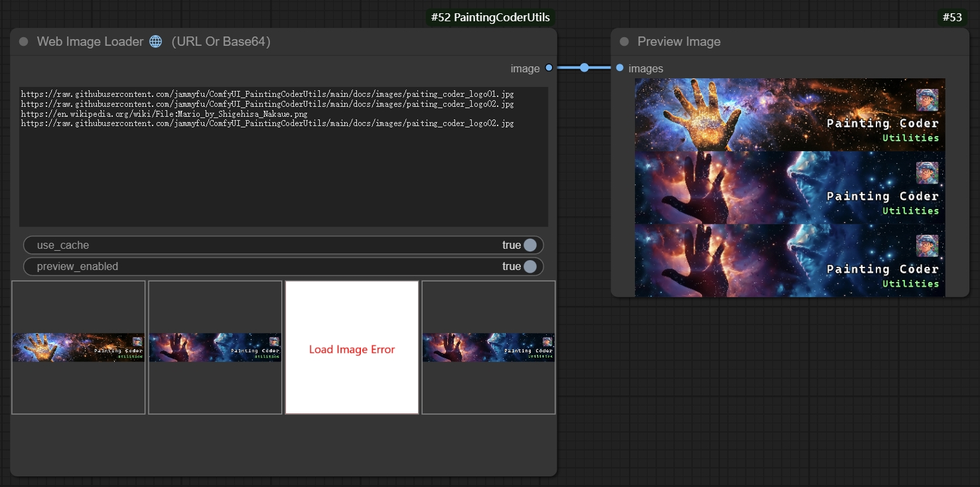Viewport: 980px width, 487px height.
Task: Click the #53 node badge
Action: pyautogui.click(x=952, y=17)
